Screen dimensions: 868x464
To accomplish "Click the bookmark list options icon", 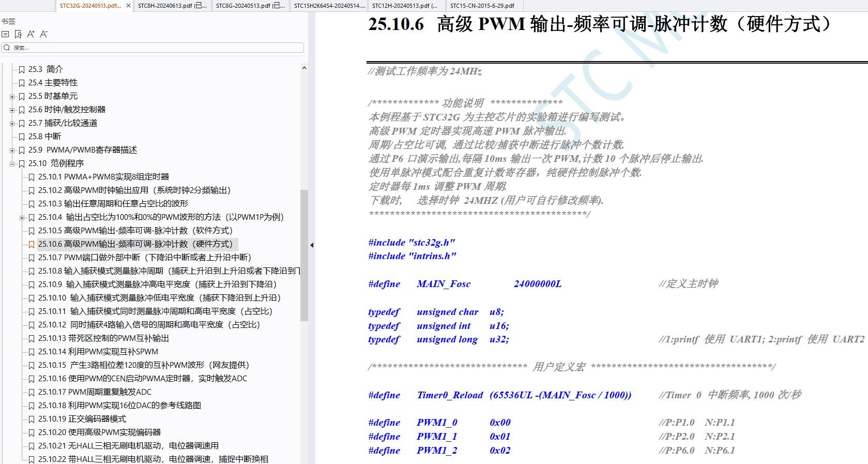I will tap(5, 34).
